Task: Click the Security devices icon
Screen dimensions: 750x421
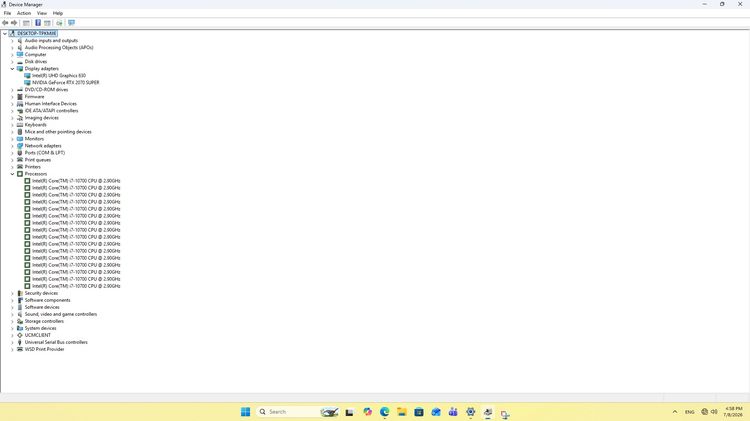Action: pyautogui.click(x=20, y=293)
